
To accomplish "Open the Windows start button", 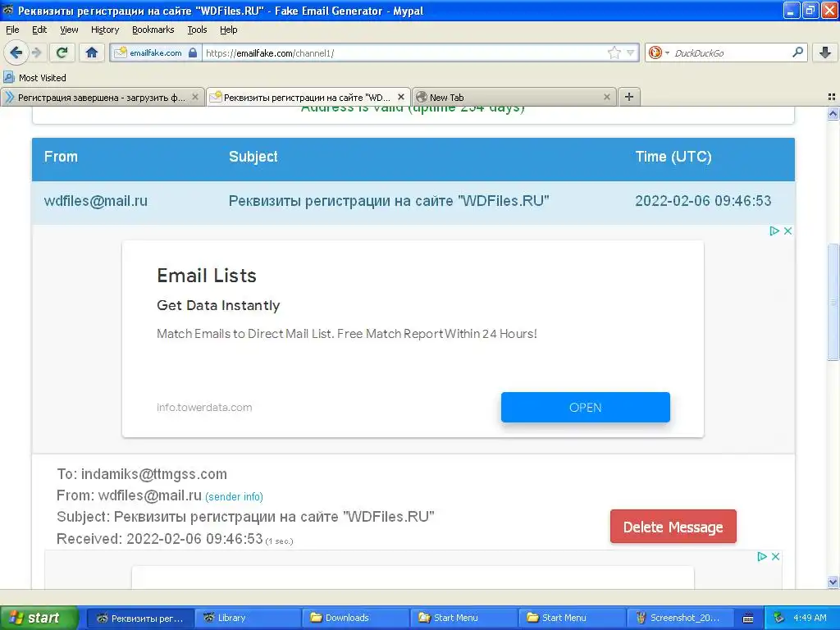I will (39, 618).
